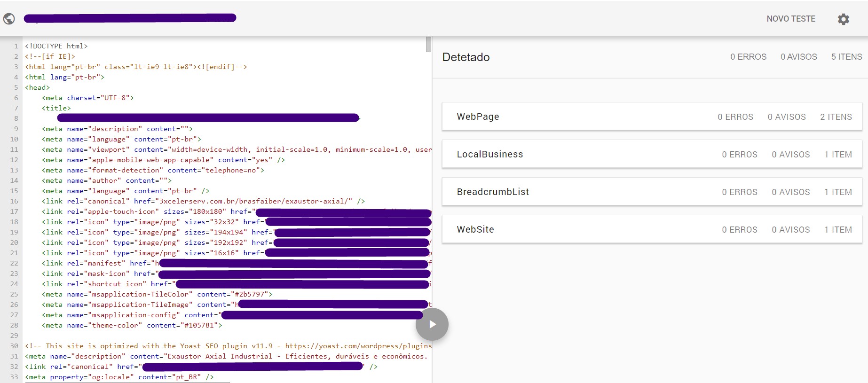Click the 0 AVISOS total in Detetado header
Viewport: 868px width, 383px height.
click(x=798, y=57)
